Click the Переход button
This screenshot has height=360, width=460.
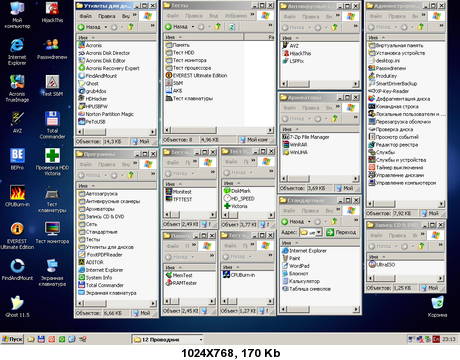pyautogui.click(x=341, y=232)
